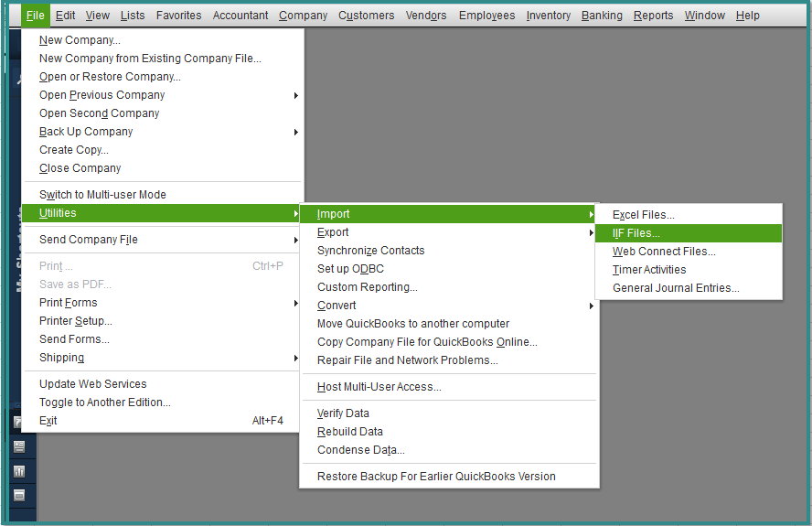Image resolution: width=812 pixels, height=526 pixels.
Task: Choose Update Web Services
Action: [x=93, y=384]
